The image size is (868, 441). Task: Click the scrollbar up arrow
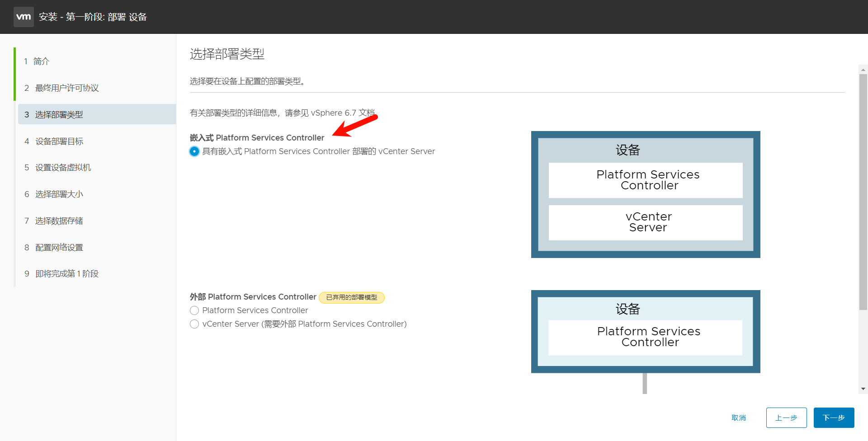point(863,70)
